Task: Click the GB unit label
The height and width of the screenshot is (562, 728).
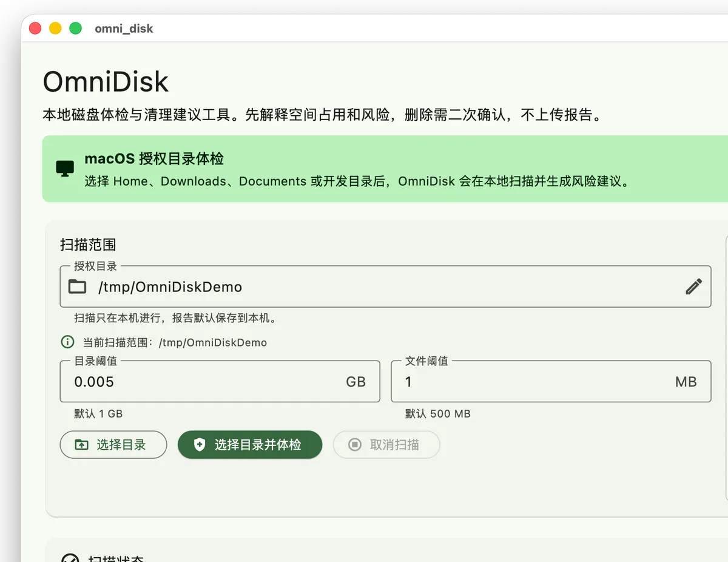Action: [356, 382]
